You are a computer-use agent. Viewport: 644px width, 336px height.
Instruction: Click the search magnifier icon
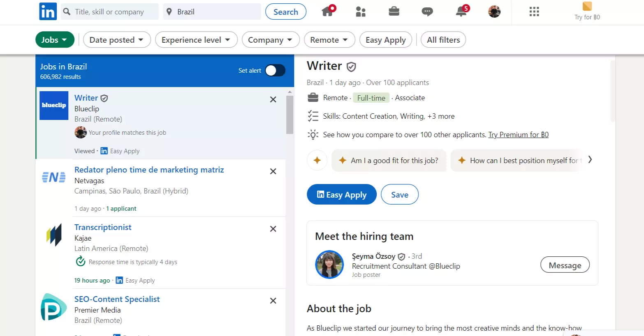click(x=67, y=12)
